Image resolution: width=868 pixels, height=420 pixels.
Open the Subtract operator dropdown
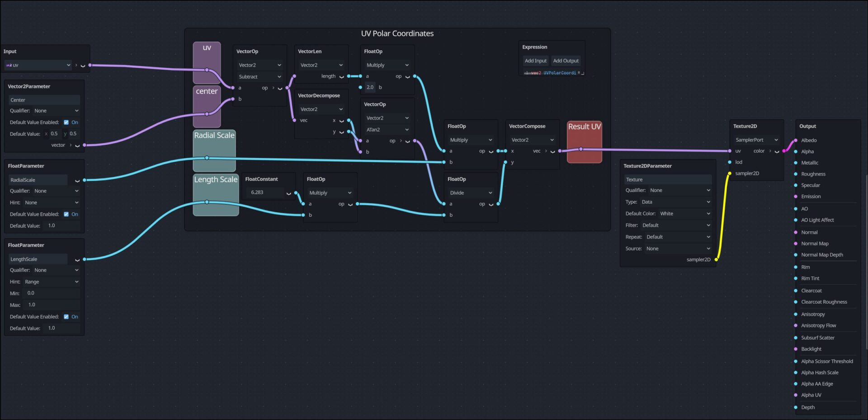tap(260, 77)
